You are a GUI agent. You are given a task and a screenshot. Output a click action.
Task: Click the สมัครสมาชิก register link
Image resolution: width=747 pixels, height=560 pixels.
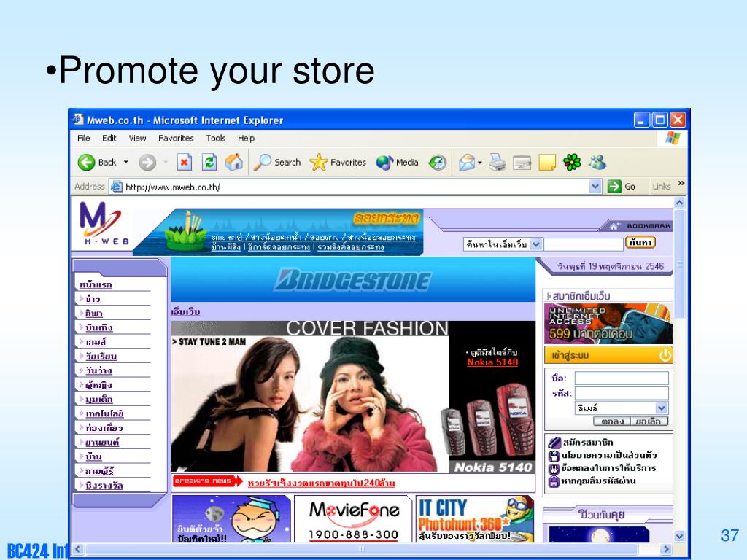[588, 443]
